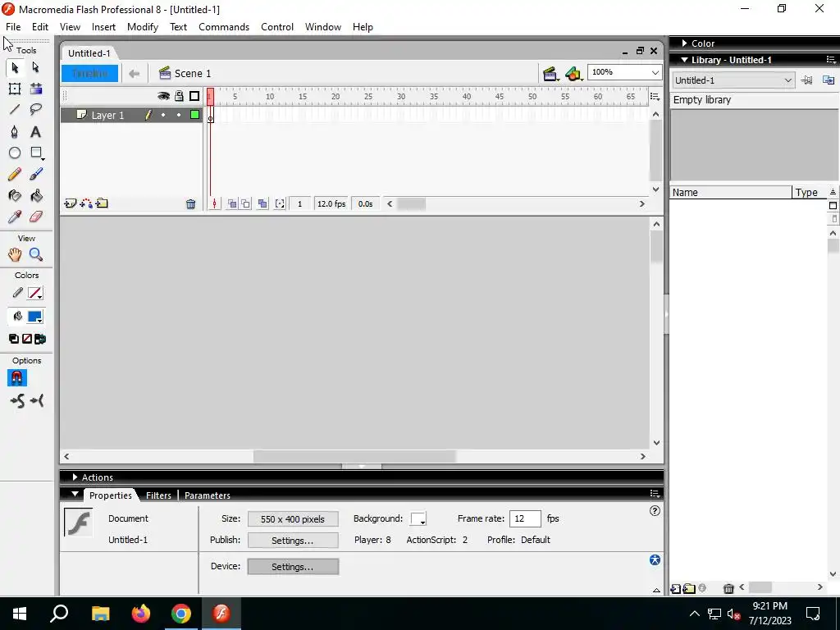Click Publish Settings... button
Screen dimensions: 840x630
(x=293, y=541)
